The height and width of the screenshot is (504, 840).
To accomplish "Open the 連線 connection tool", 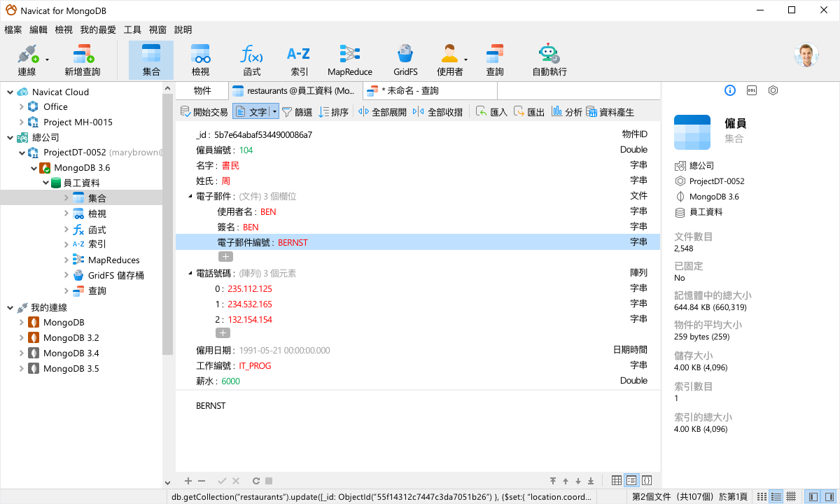I will point(27,60).
